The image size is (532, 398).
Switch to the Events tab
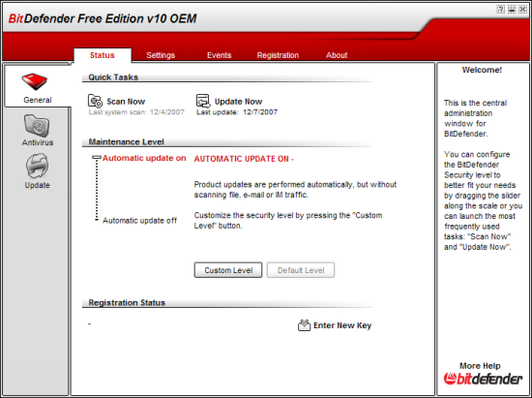coord(220,55)
